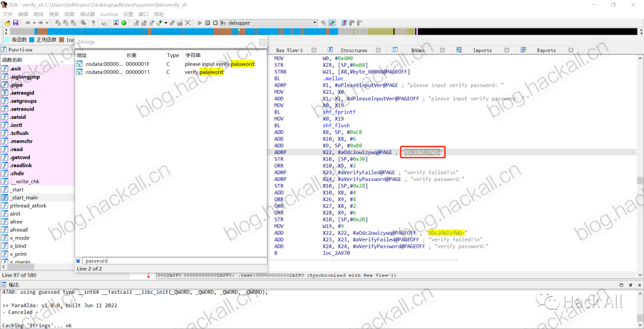The width and height of the screenshot is (644, 329).
Task: Click the Open file toolbar icon
Action: pos(7,23)
